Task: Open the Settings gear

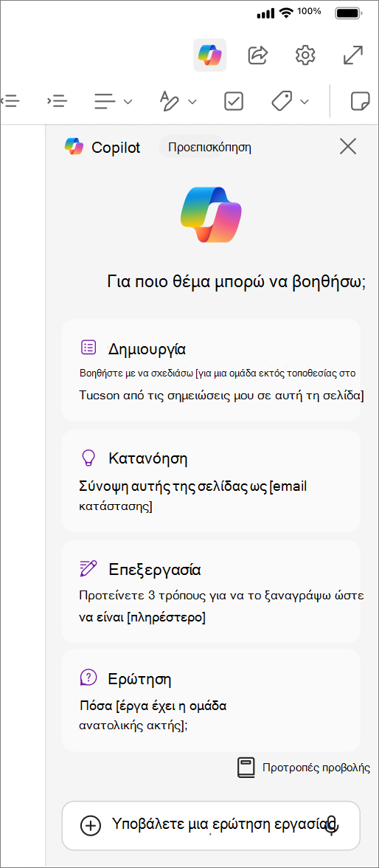Action: pos(305,55)
